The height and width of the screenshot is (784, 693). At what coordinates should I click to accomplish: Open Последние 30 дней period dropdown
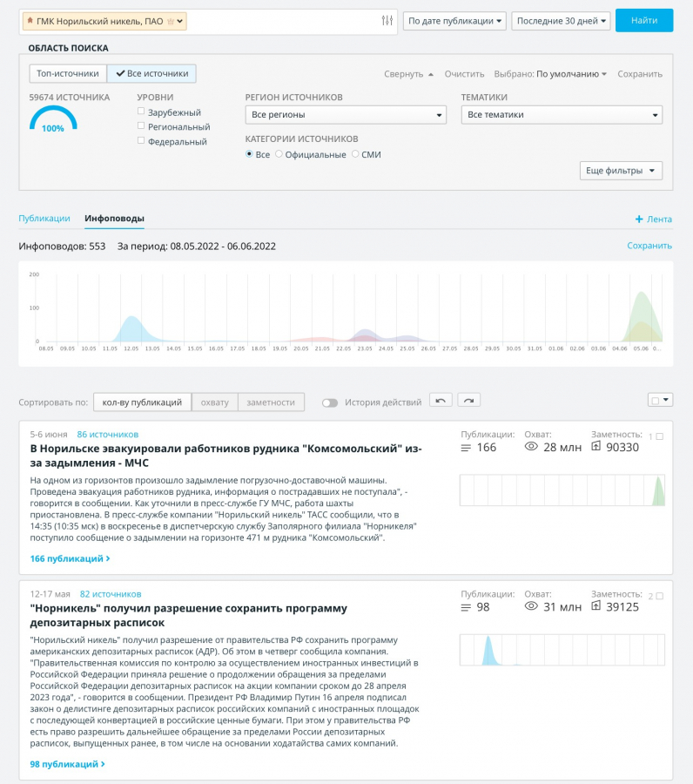pyautogui.click(x=561, y=21)
